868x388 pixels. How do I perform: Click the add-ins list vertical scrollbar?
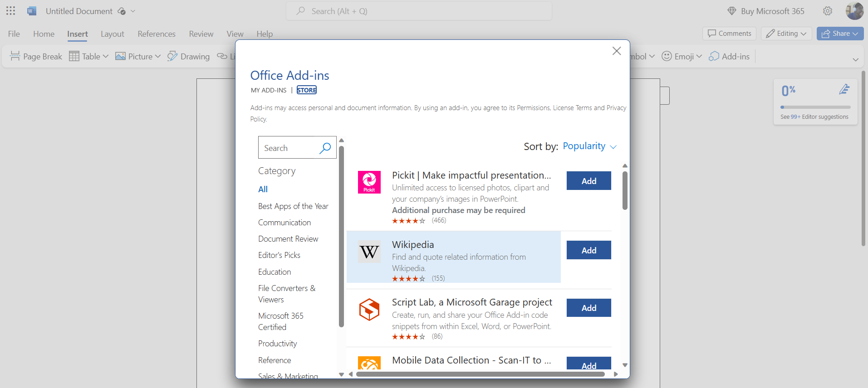coord(625,190)
